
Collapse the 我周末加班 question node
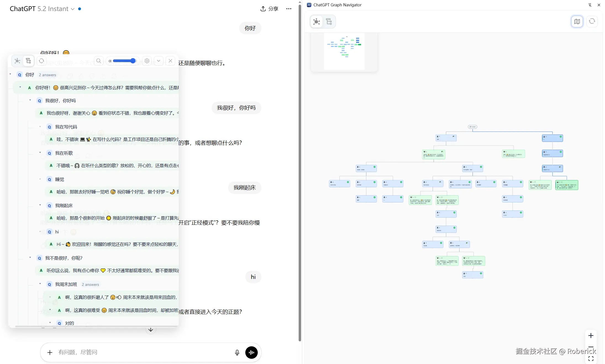coord(40,284)
